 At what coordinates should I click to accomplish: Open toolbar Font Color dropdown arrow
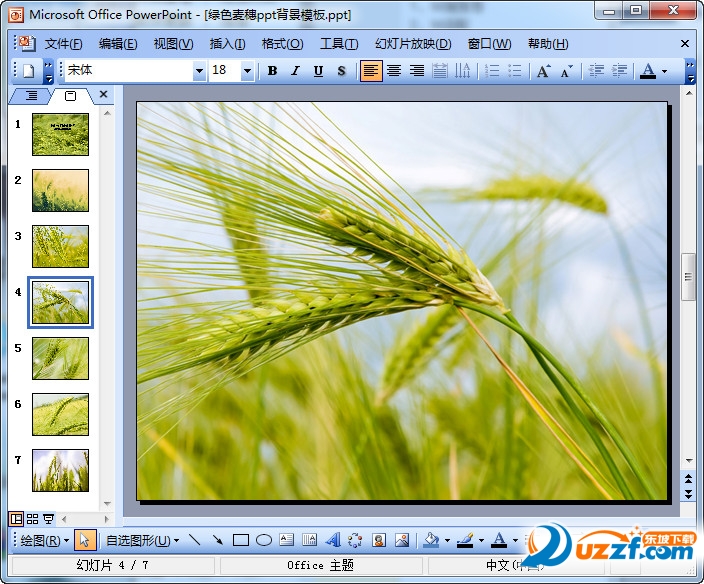pyautogui.click(x=664, y=71)
